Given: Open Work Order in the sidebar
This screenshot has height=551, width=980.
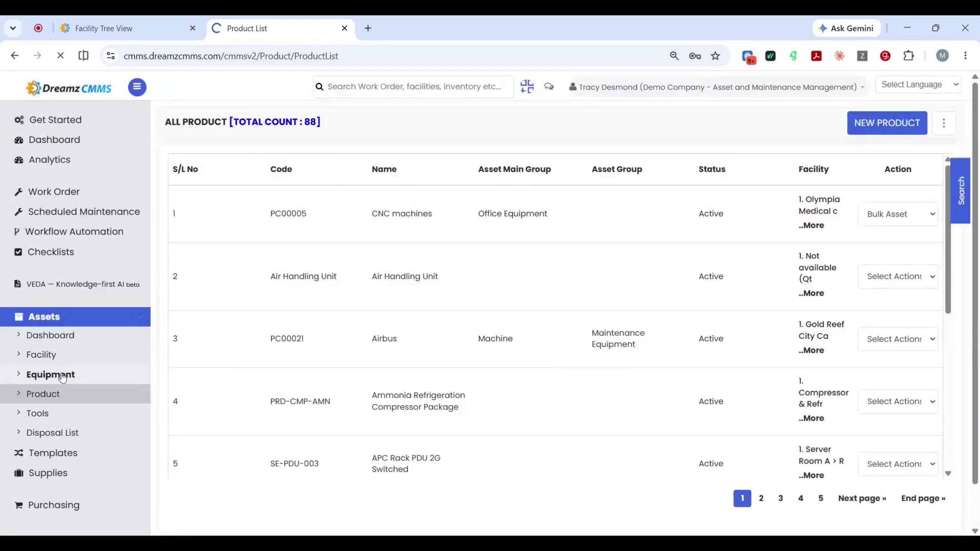Looking at the screenshot, I should pyautogui.click(x=53, y=192).
